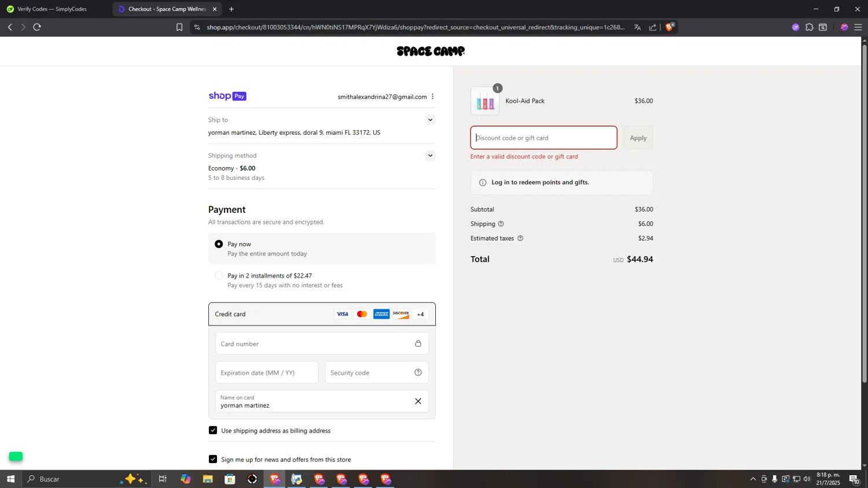
Task: Open Brave Shields lion icon
Action: 670,27
